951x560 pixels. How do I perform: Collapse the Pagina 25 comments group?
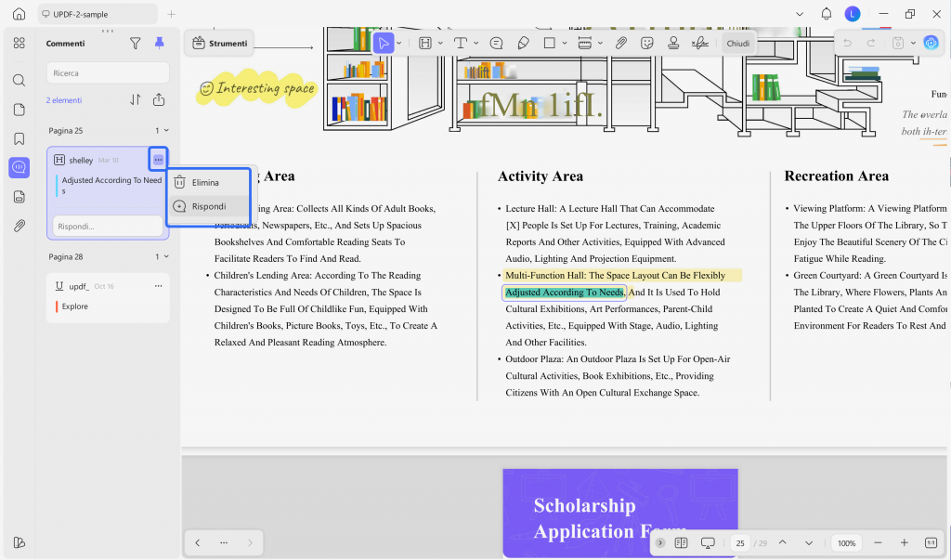click(166, 130)
